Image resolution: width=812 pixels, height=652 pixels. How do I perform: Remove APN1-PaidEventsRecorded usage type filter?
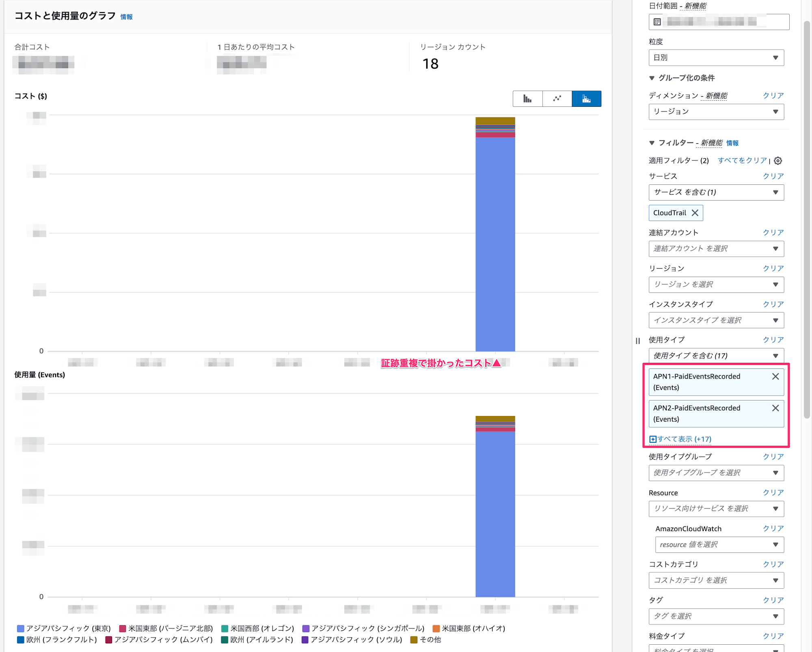point(775,377)
